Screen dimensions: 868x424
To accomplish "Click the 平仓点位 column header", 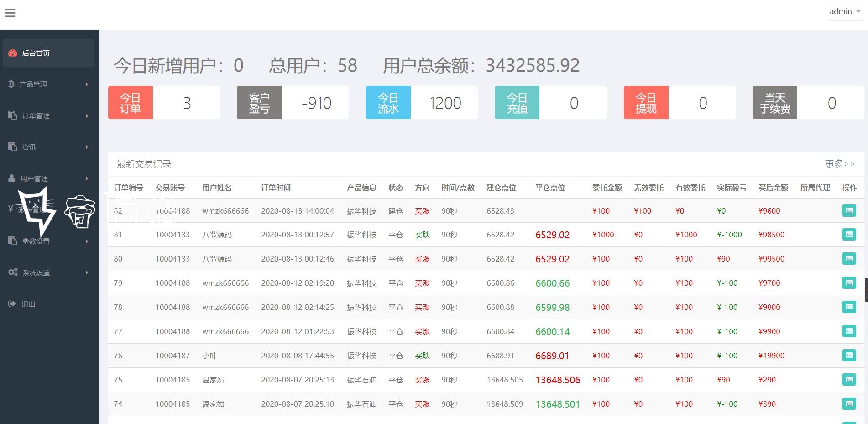I will 550,188.
